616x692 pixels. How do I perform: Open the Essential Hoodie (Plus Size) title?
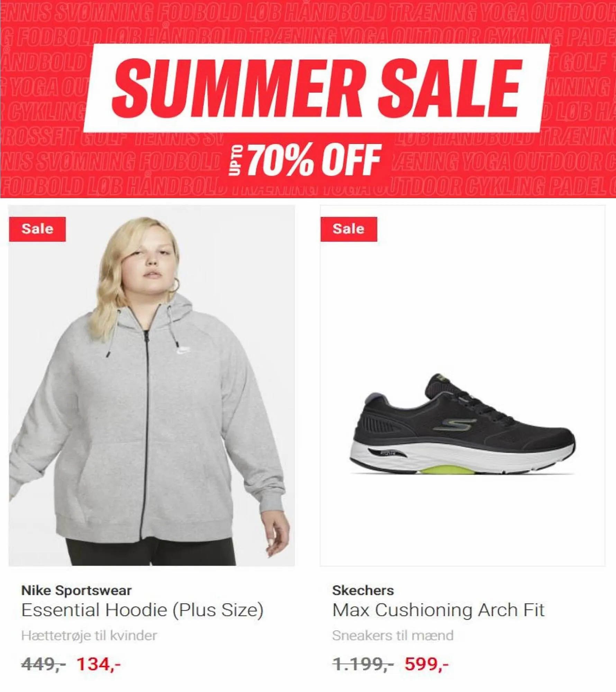(142, 610)
